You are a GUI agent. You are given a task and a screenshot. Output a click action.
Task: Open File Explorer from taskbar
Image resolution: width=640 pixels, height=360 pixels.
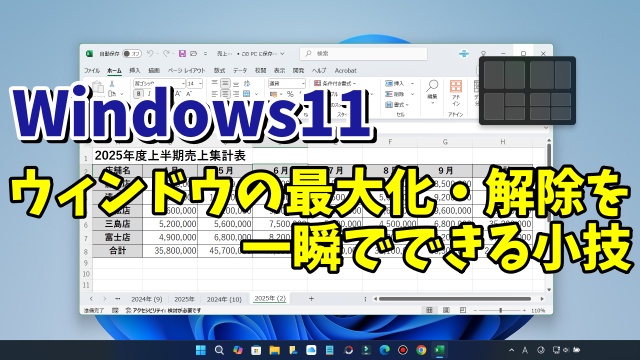click(274, 350)
